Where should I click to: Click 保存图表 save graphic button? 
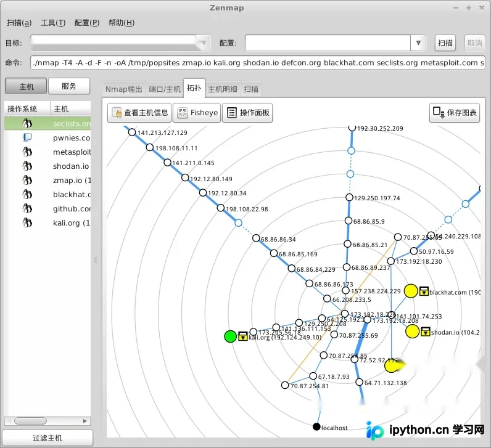[x=455, y=113]
